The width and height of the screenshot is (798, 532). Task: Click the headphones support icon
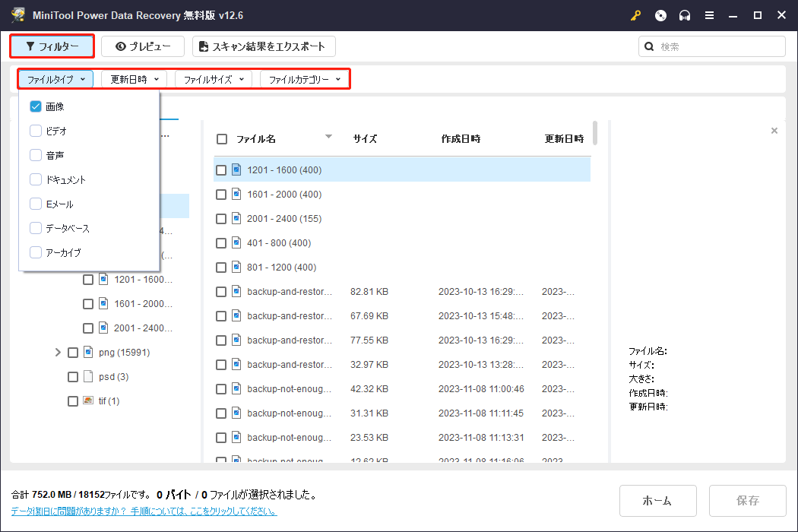[x=685, y=15]
